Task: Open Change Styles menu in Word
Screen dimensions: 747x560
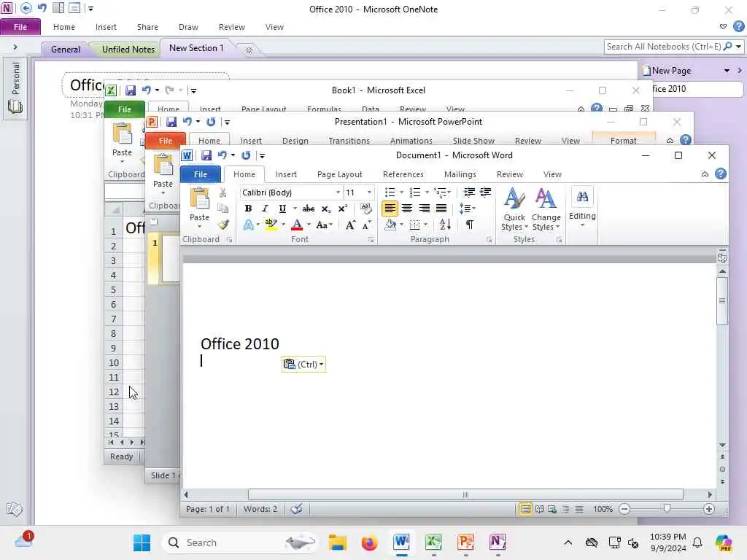Action: pyautogui.click(x=546, y=209)
